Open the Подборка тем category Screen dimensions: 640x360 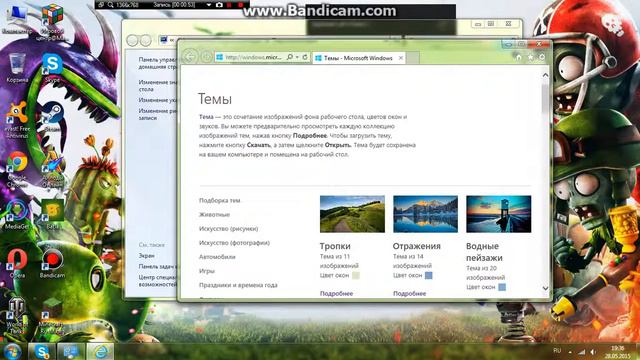click(220, 200)
